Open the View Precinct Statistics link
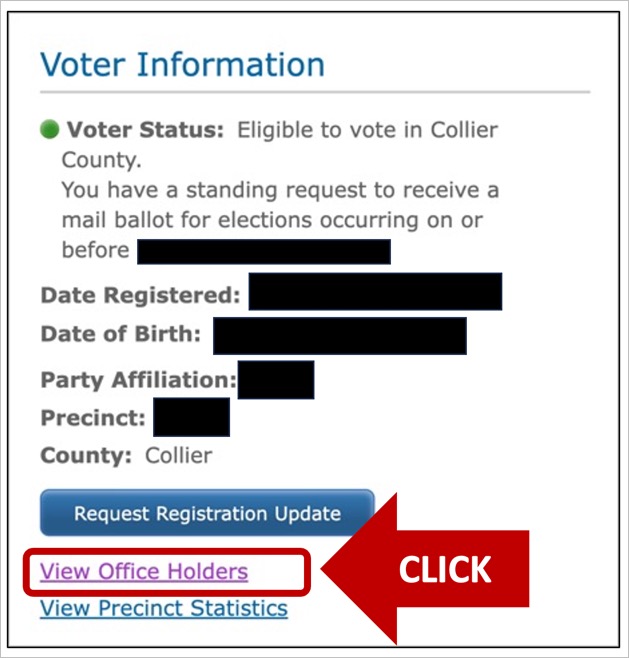The height and width of the screenshot is (658, 629). (164, 608)
